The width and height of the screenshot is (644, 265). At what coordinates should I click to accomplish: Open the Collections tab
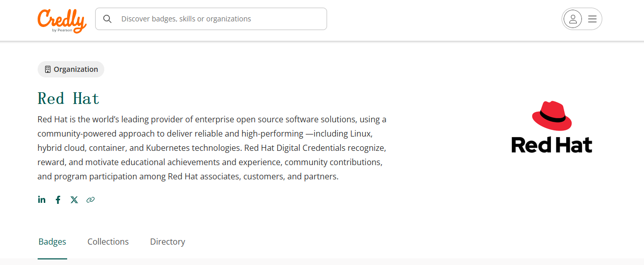tap(108, 242)
